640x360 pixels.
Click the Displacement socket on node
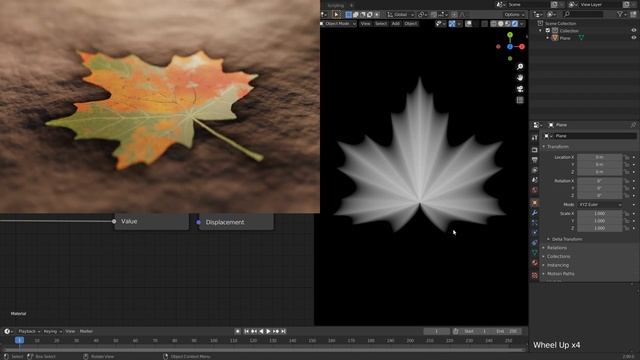pos(199,222)
